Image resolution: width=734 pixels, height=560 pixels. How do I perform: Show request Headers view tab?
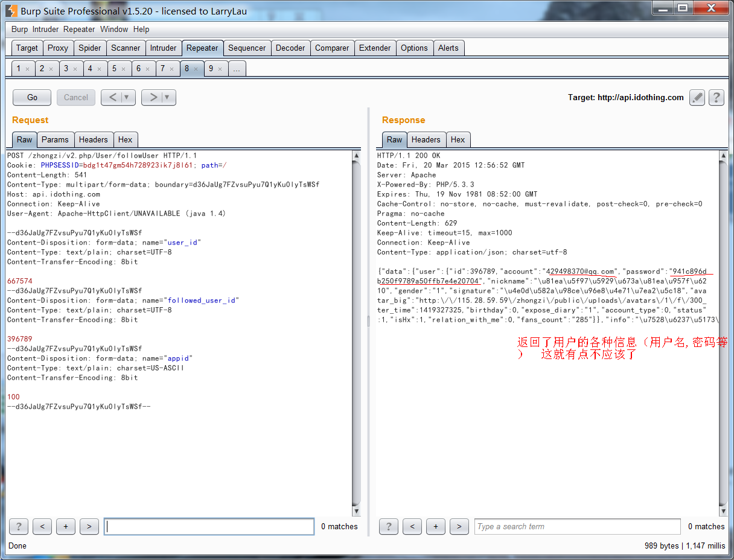[94, 139]
